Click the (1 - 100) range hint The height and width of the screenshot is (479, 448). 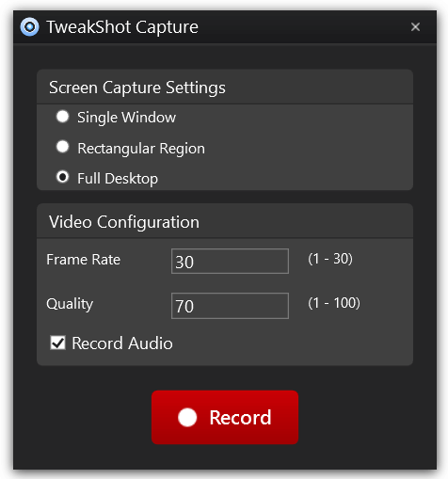coord(334,303)
